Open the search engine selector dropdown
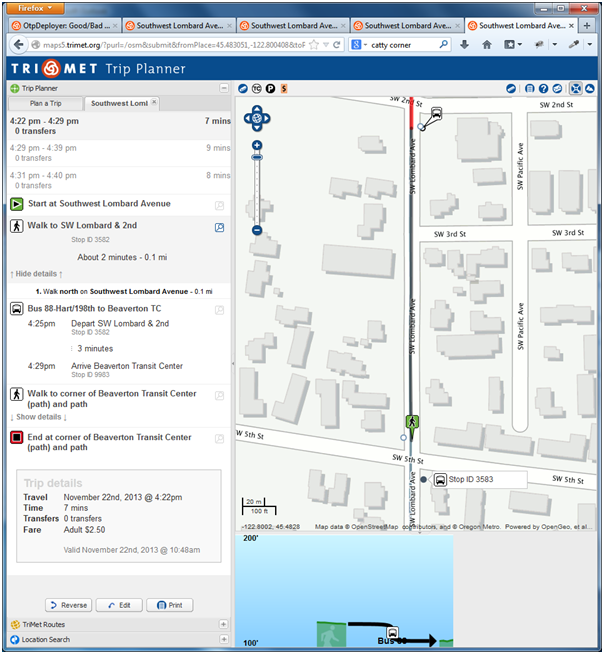This screenshot has height=654, width=604. click(359, 45)
